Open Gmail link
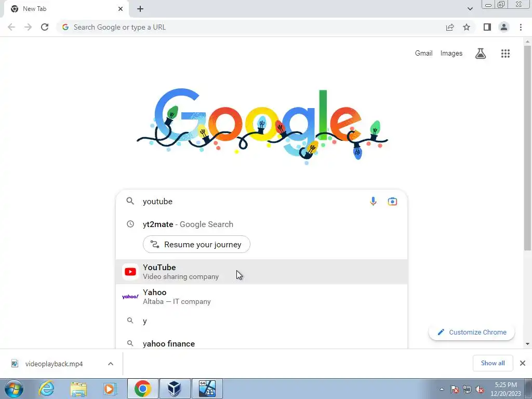Image resolution: width=532 pixels, height=399 pixels. point(423,54)
